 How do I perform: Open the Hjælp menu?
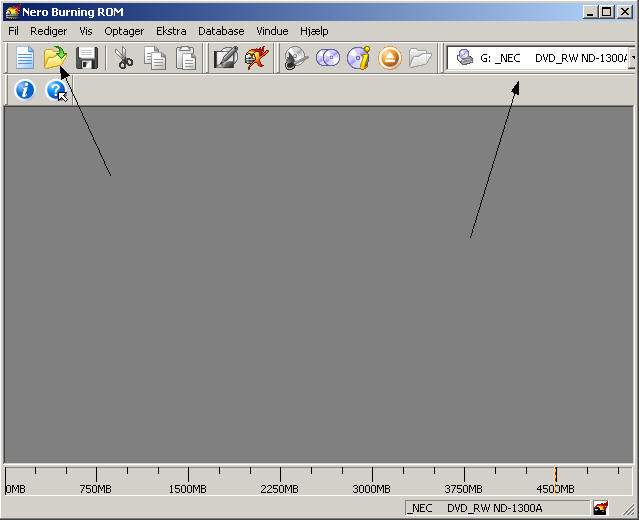[314, 31]
